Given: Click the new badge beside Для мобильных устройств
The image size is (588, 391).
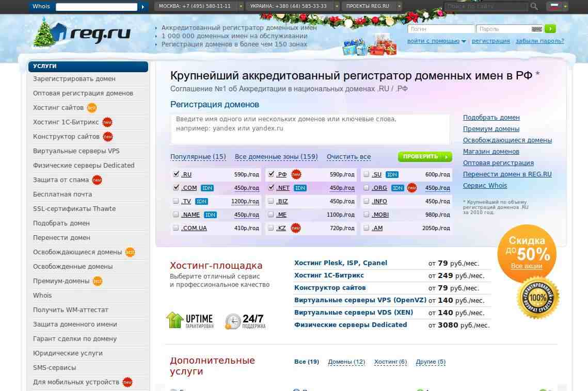Looking at the screenshot, I should (x=128, y=382).
